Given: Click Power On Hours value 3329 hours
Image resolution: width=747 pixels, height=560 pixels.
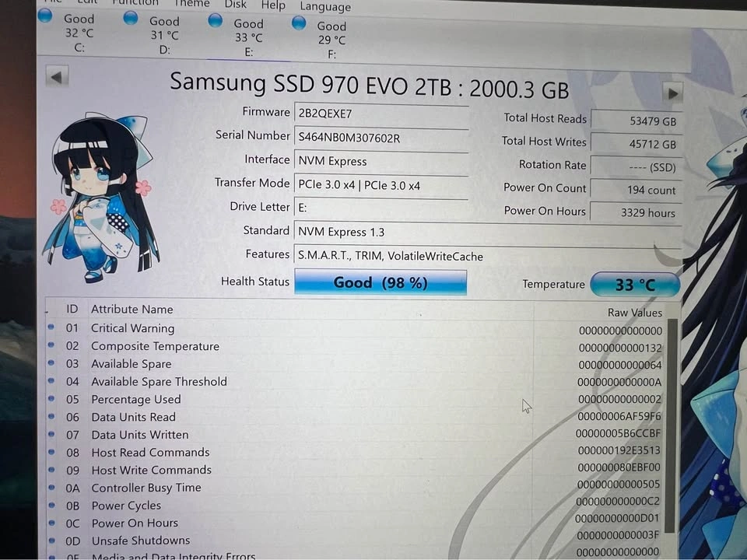Looking at the screenshot, I should [x=636, y=212].
